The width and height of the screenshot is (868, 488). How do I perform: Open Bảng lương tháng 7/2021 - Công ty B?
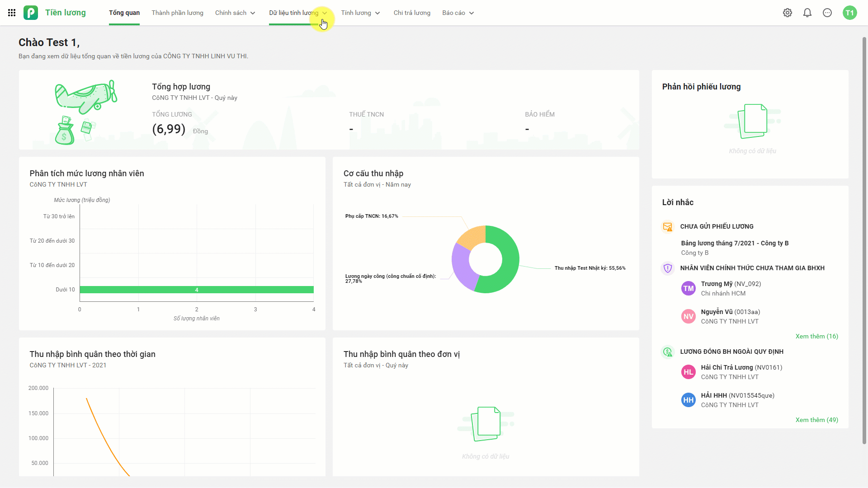735,243
